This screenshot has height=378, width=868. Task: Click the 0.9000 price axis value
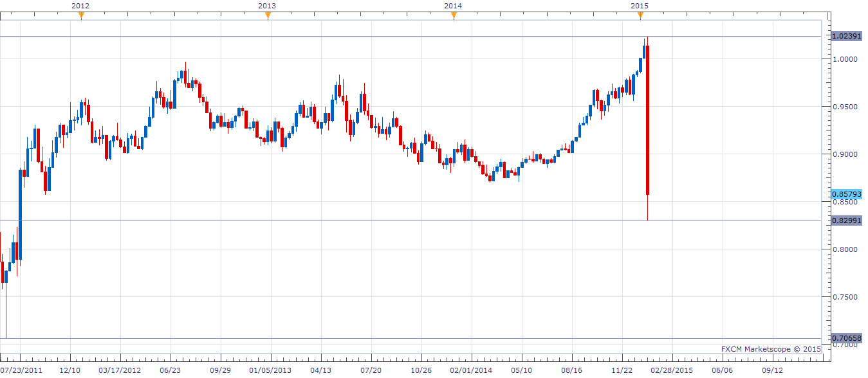845,154
